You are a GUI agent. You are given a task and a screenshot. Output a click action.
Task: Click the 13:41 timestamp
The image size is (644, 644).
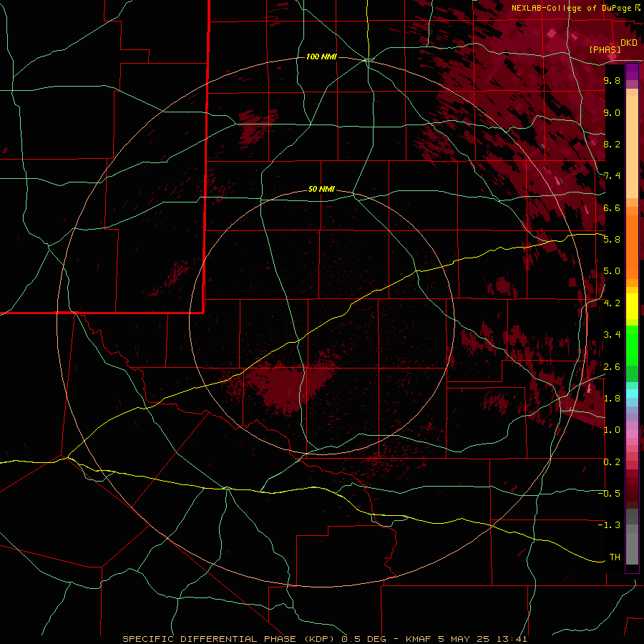[x=511, y=639]
